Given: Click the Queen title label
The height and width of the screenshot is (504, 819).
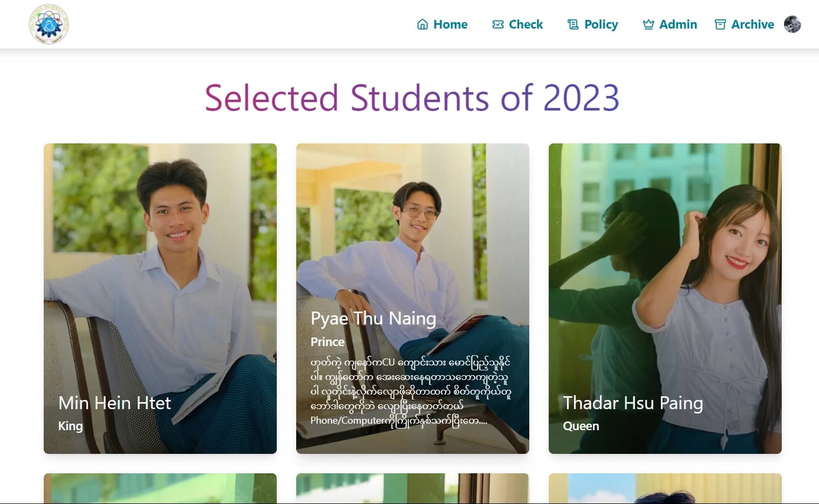Looking at the screenshot, I should point(581,426).
